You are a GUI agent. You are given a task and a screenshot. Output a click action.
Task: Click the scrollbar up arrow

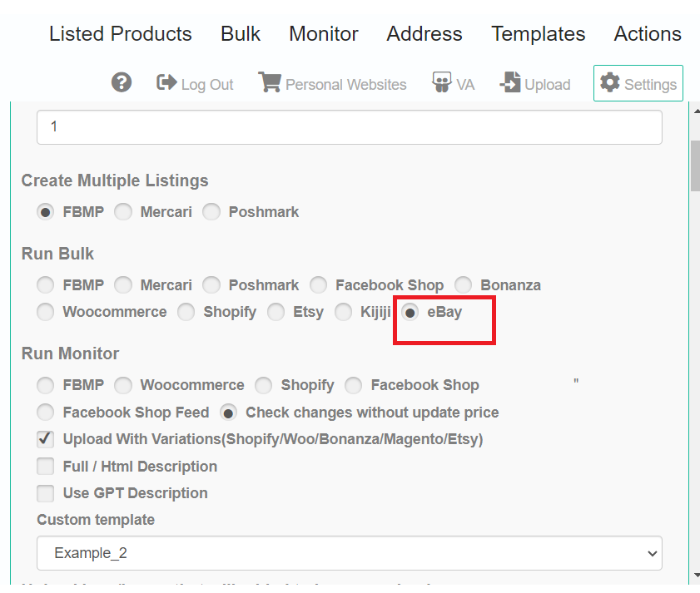696,111
